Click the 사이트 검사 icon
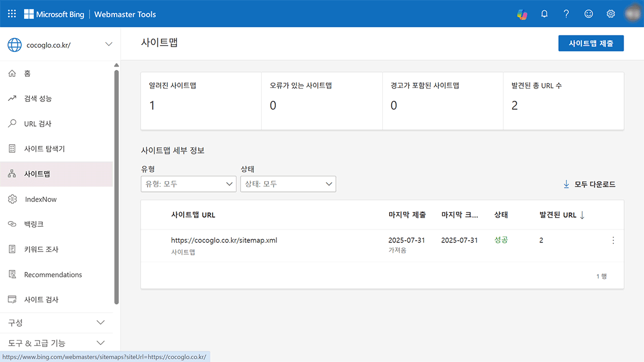The width and height of the screenshot is (644, 362). [x=12, y=300]
